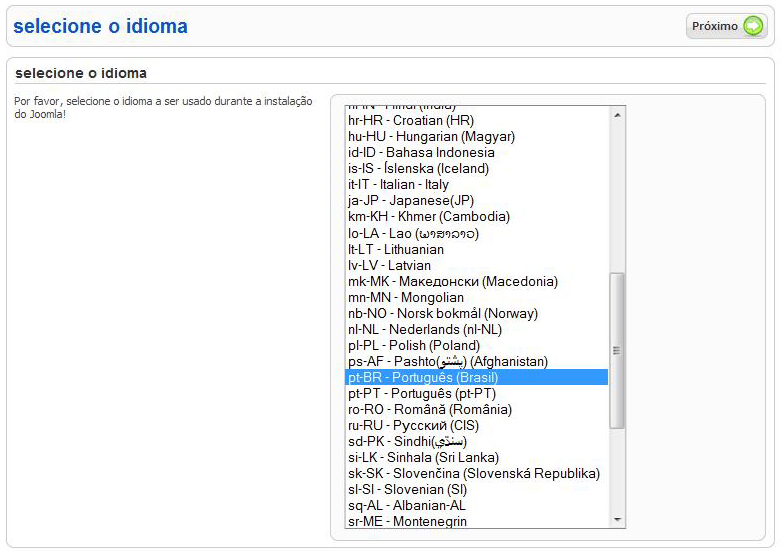Select pt-PT - Português (pt-PT)
This screenshot has height=552, width=781.
click(476, 394)
